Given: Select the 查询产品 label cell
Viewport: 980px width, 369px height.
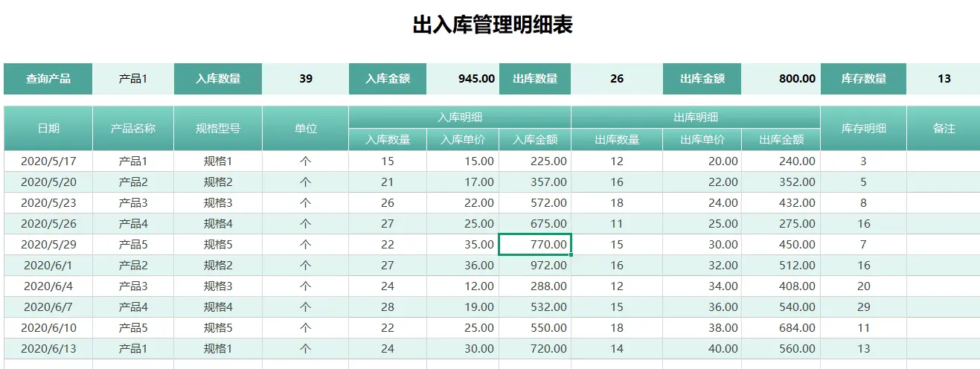Looking at the screenshot, I should click(48, 79).
